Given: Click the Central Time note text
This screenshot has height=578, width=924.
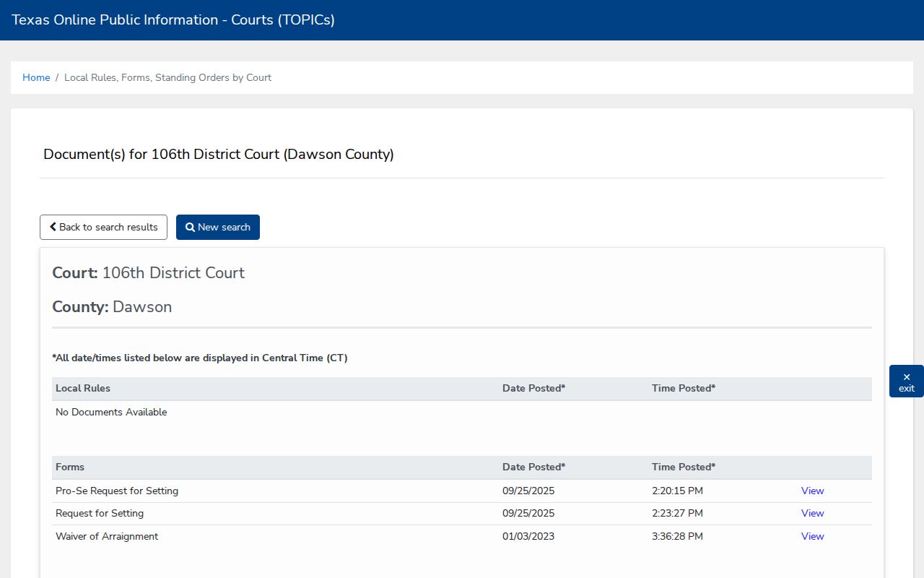Looking at the screenshot, I should [200, 358].
